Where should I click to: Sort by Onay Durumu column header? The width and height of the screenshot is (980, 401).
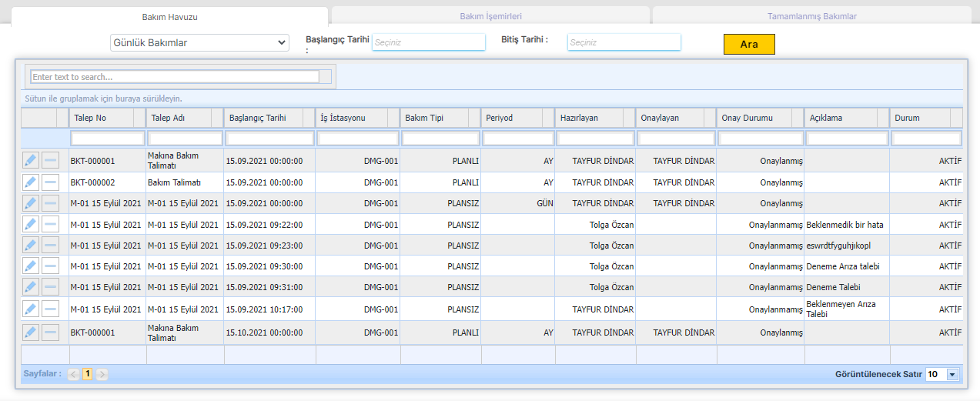(761, 118)
